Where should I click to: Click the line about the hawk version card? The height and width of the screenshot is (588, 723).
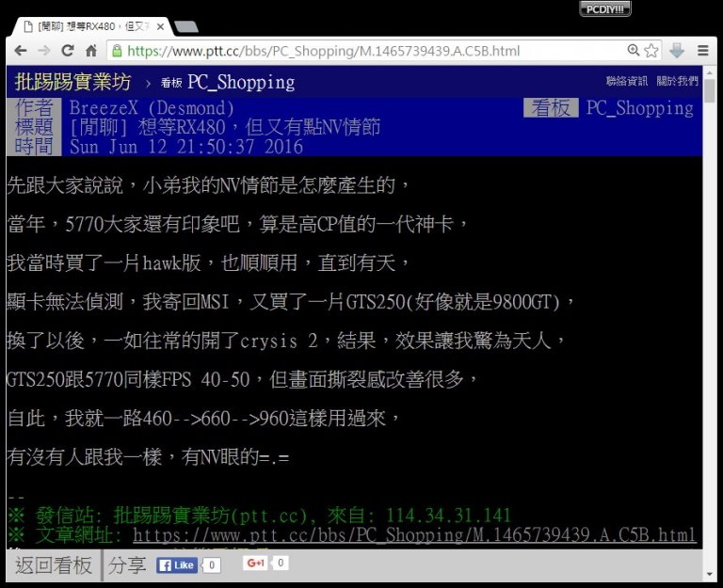pyautogui.click(x=208, y=263)
